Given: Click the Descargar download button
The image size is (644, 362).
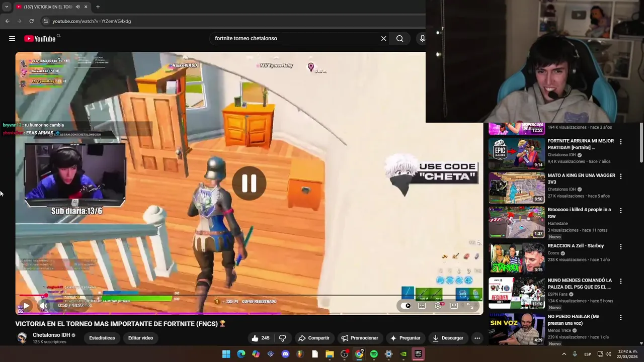Looking at the screenshot, I should tap(448, 338).
